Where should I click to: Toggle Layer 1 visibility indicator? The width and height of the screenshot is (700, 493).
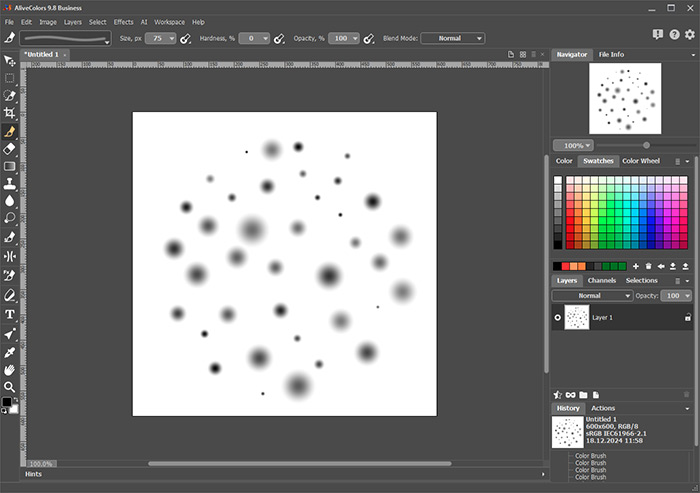point(558,318)
